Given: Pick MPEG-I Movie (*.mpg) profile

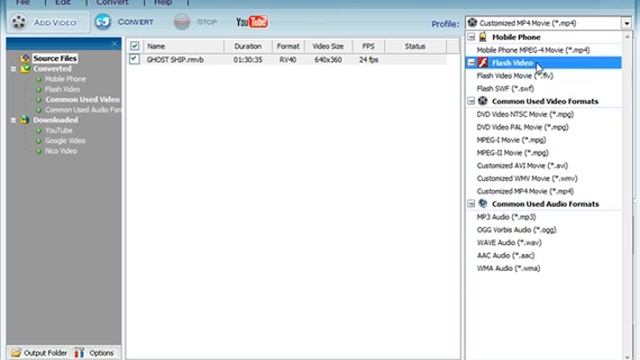Looking at the screenshot, I should 511,140.
